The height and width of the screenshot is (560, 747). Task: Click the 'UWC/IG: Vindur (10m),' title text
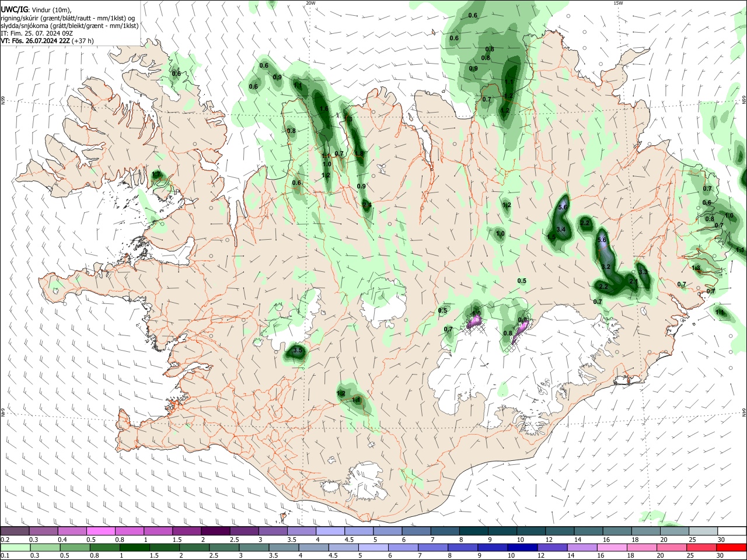(x=36, y=10)
